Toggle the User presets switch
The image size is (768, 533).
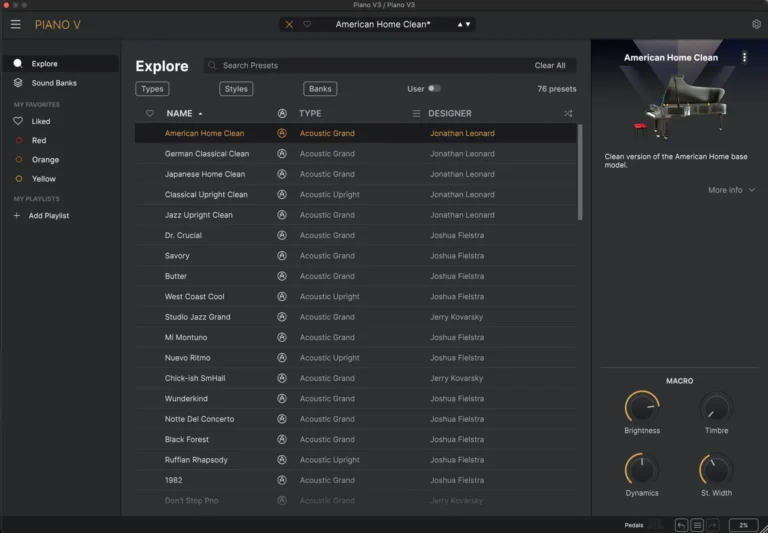pyautogui.click(x=434, y=89)
